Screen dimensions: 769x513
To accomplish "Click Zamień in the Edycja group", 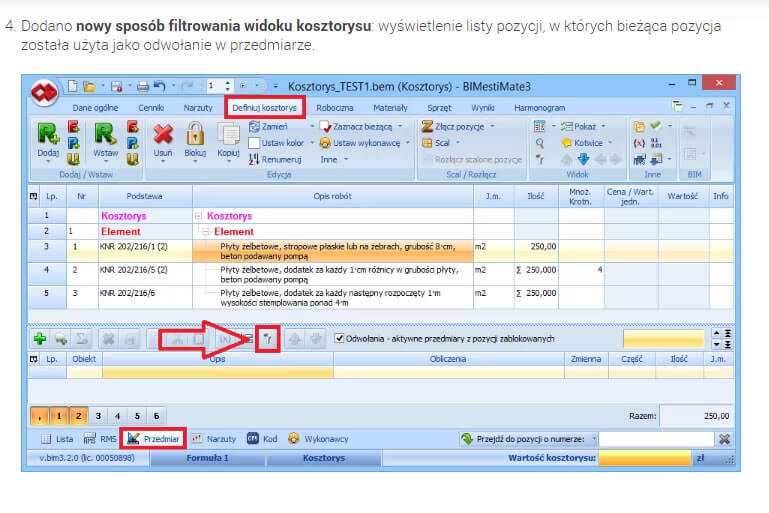I will pyautogui.click(x=268, y=127).
